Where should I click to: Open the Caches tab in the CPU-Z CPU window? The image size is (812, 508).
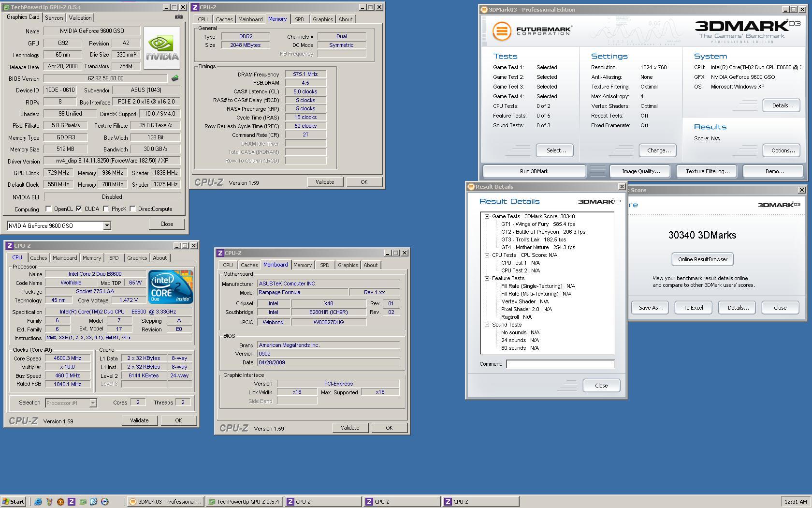point(39,258)
